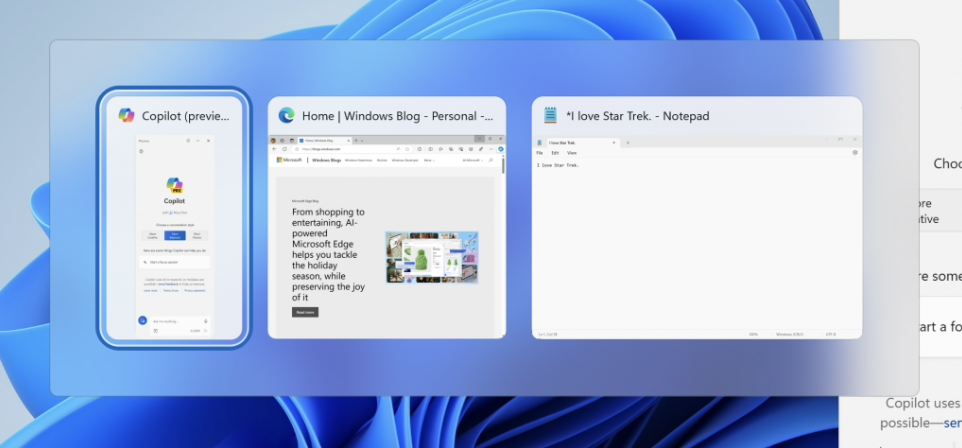Select the 'I love Star Trek.' Notepad tab

583,142
